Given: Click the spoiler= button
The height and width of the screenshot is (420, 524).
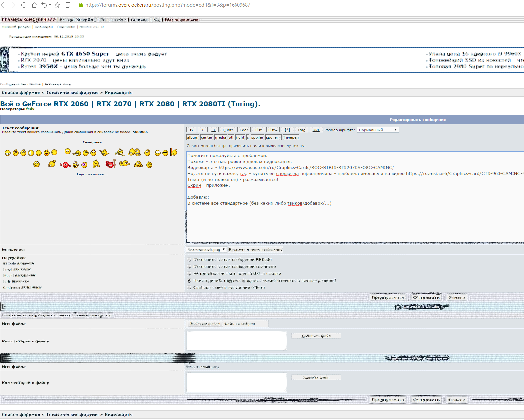Looking at the screenshot, I should point(273,137).
